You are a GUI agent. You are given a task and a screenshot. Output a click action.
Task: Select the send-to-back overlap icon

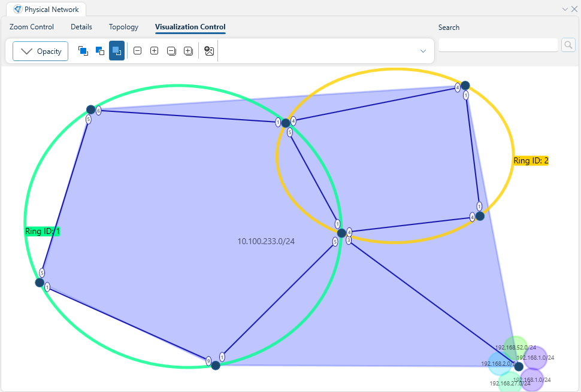tap(100, 51)
